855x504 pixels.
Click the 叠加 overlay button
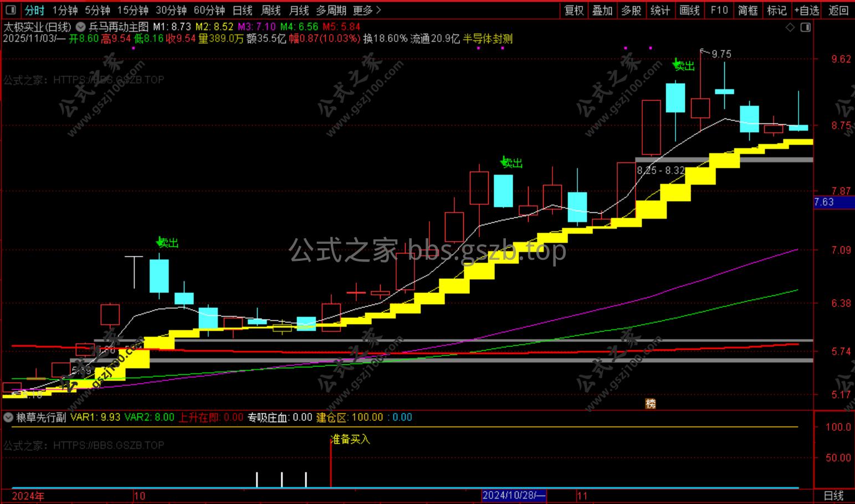point(603,10)
